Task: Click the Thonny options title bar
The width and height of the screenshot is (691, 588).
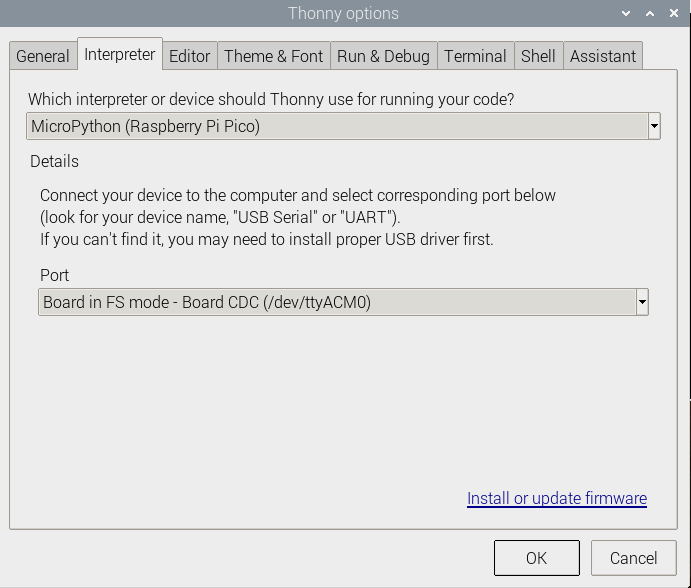Action: tap(343, 13)
